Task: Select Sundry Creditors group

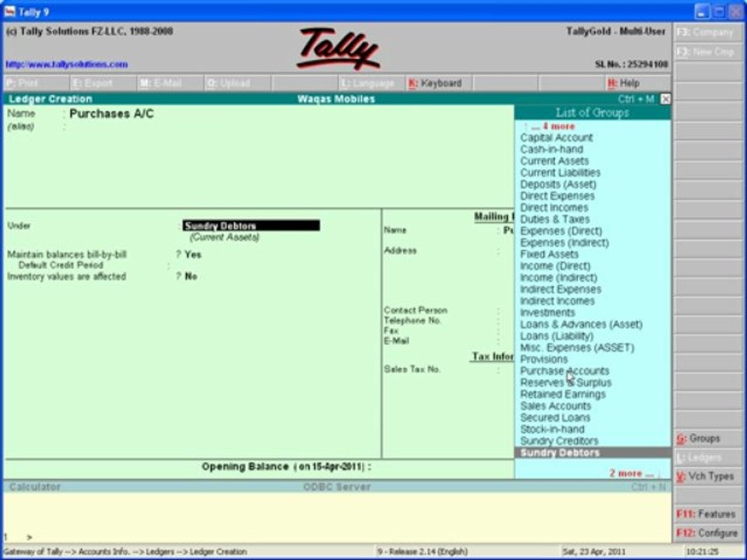Action: 559,441
